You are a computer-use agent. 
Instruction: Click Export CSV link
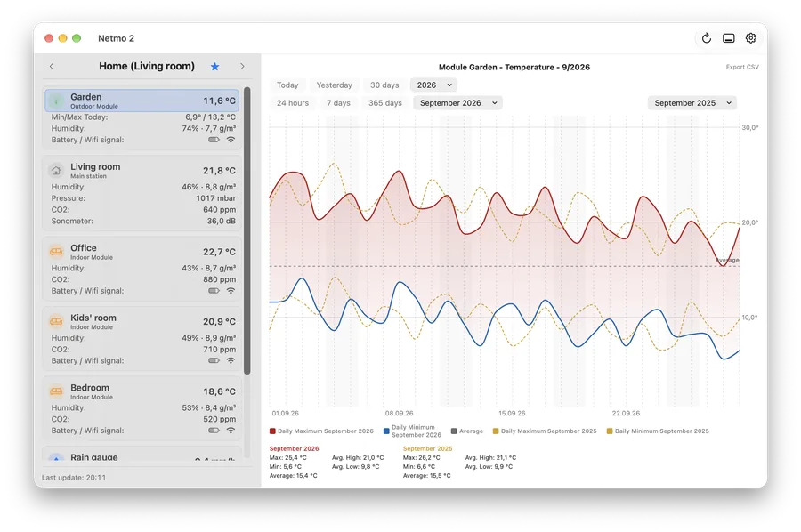pos(742,67)
